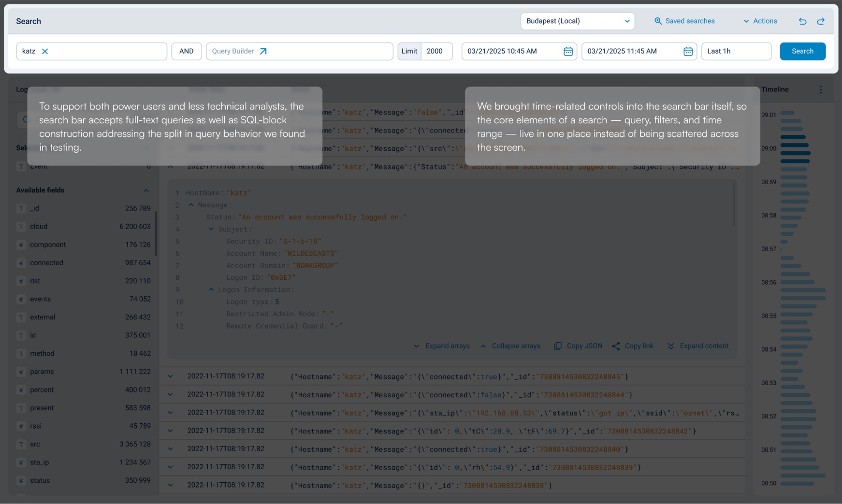Expand log row with id ending 248842

pyautogui.click(x=170, y=431)
